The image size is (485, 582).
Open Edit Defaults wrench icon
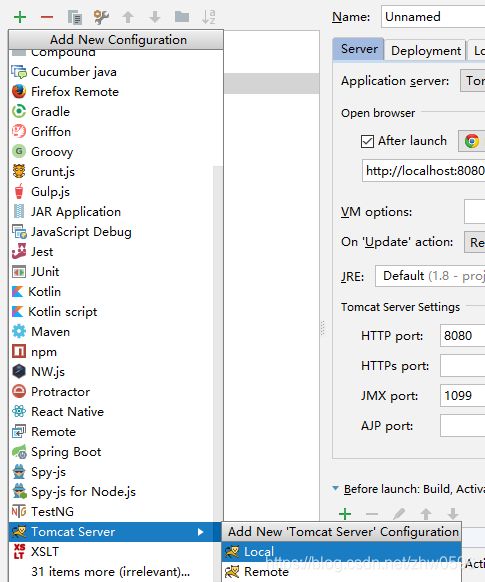point(101,17)
